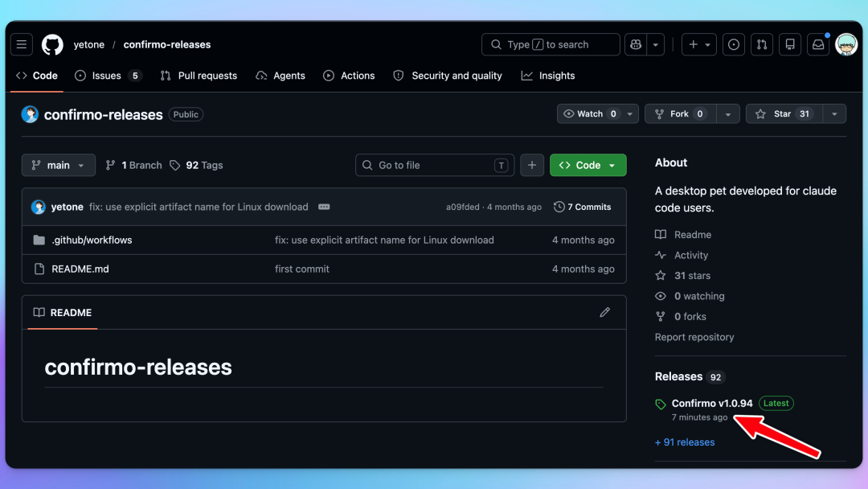This screenshot has height=489, width=868.
Task: Open the create new plus dropdown
Action: (x=699, y=44)
